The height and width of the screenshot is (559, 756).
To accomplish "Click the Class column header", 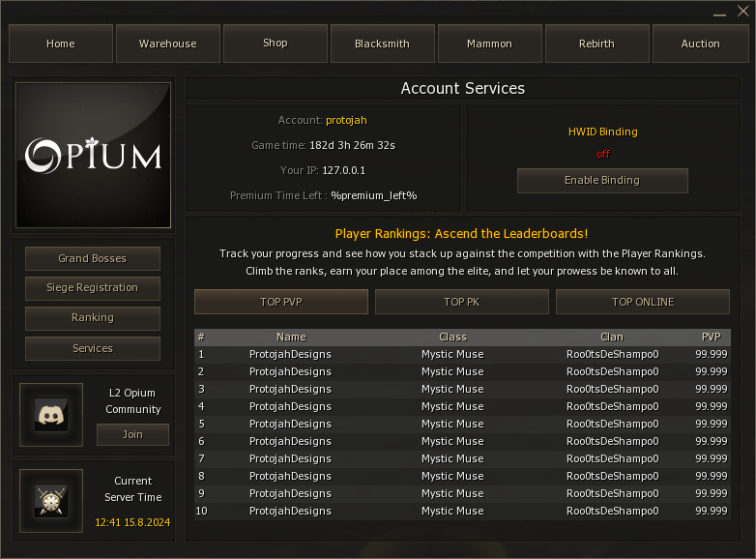I will [452, 337].
